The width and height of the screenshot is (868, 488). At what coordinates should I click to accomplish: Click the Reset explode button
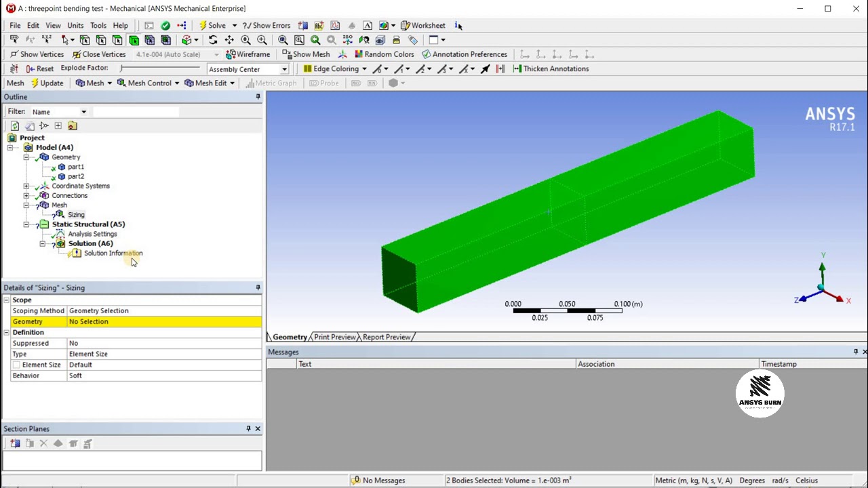point(40,68)
